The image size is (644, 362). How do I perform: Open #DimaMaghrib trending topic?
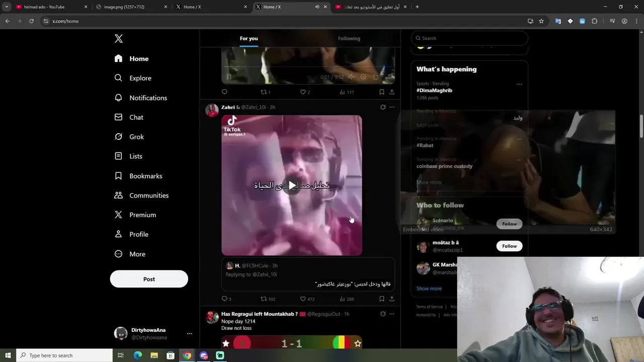click(434, 90)
